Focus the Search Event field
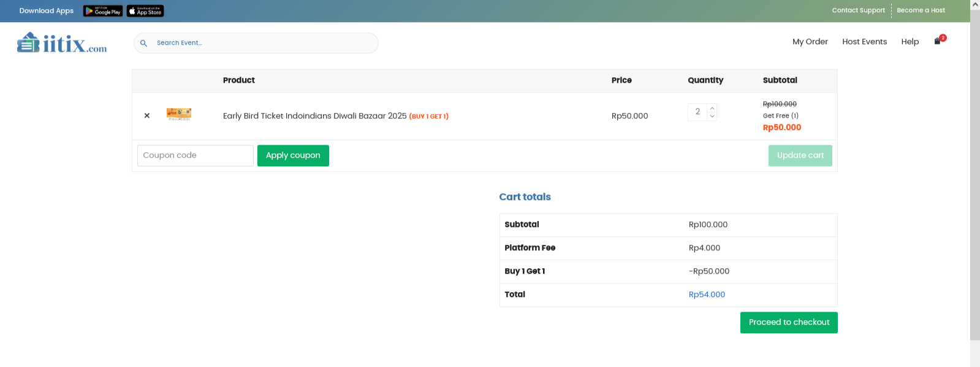 [x=264, y=43]
